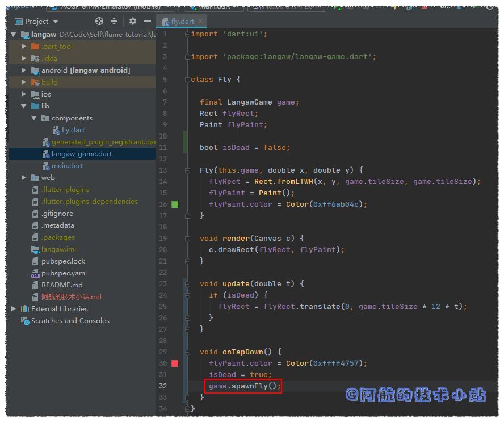Collapse the lib folder
Screen dimensions: 504x422
pyautogui.click(x=24, y=106)
